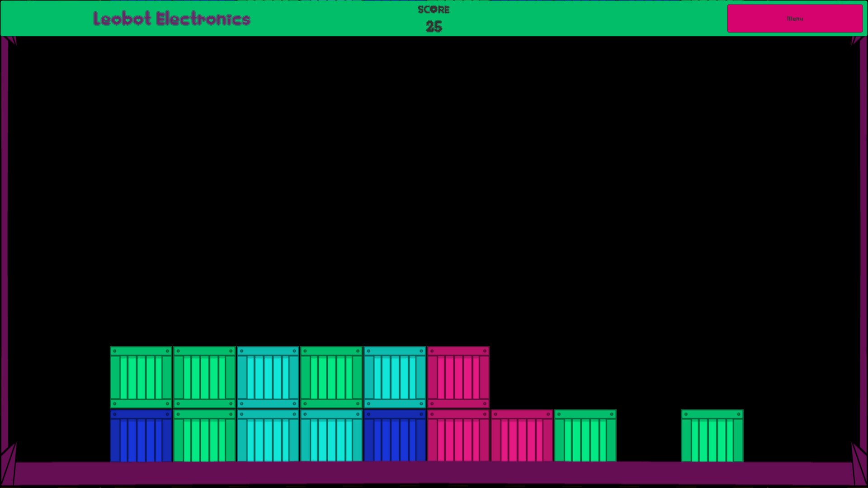Image resolution: width=868 pixels, height=488 pixels.
Task: Click the second green crate in the top row
Action: 204,375
